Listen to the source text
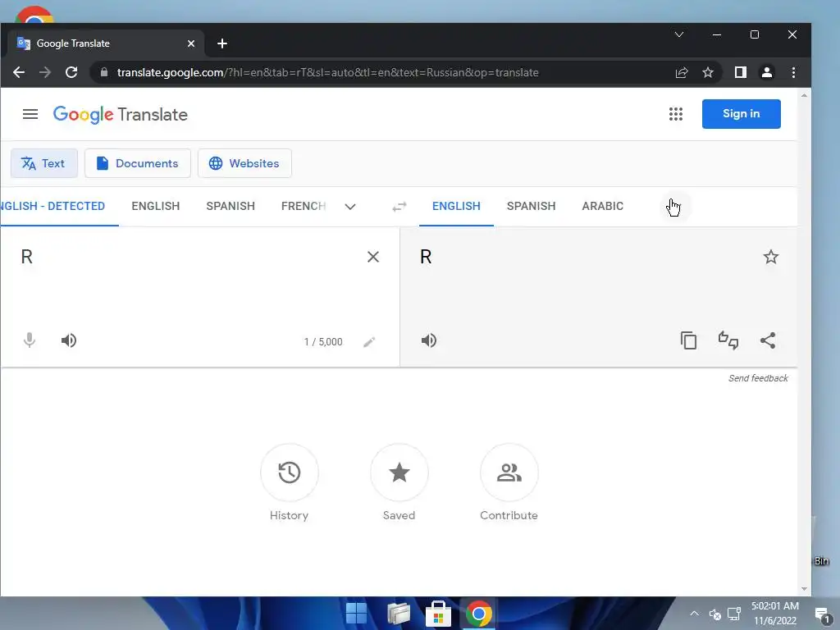This screenshot has height=630, width=840. pyautogui.click(x=69, y=340)
